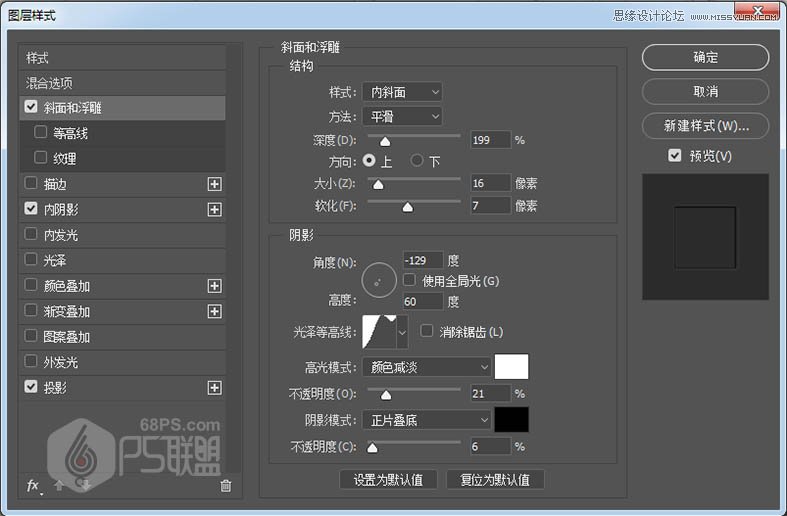Open the fx effects menu icon
Screen dimensions: 787x516
[x=33, y=485]
